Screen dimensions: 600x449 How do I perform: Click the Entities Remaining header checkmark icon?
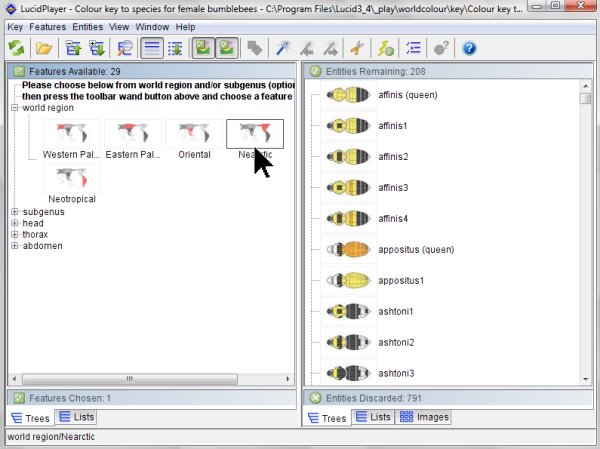pyautogui.click(x=315, y=71)
